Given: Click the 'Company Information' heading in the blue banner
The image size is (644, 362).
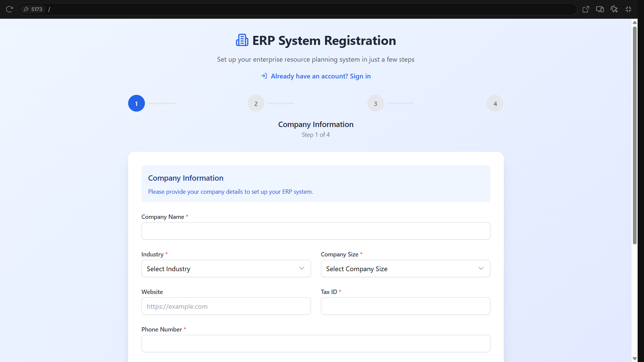Looking at the screenshot, I should click(186, 178).
